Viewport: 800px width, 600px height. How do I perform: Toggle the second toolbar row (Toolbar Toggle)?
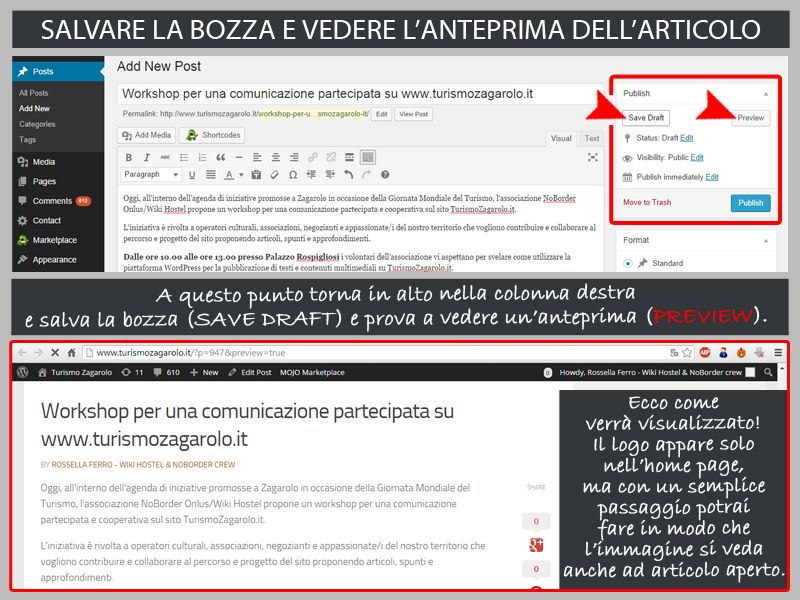coord(368,158)
